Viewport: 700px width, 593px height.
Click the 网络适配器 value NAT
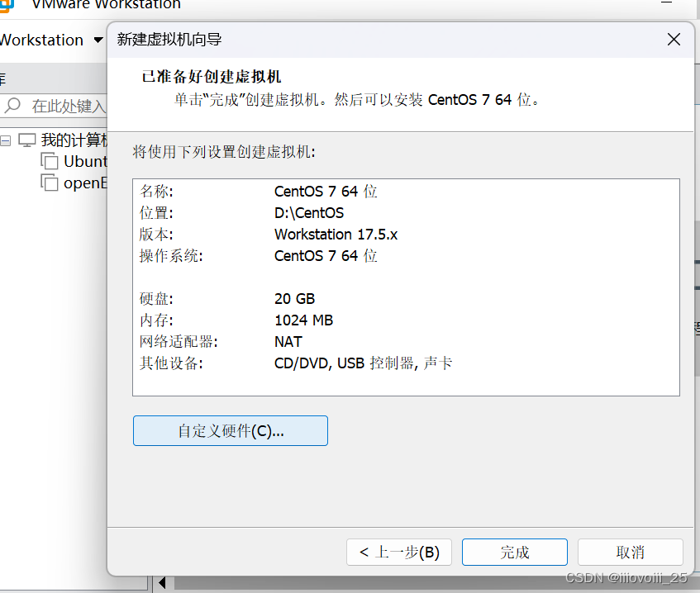click(288, 341)
